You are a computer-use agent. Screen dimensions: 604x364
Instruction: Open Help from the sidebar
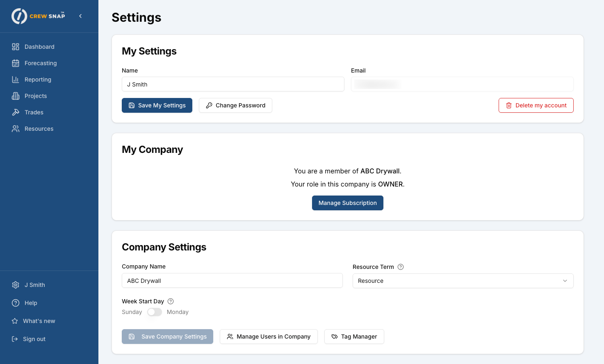point(30,303)
